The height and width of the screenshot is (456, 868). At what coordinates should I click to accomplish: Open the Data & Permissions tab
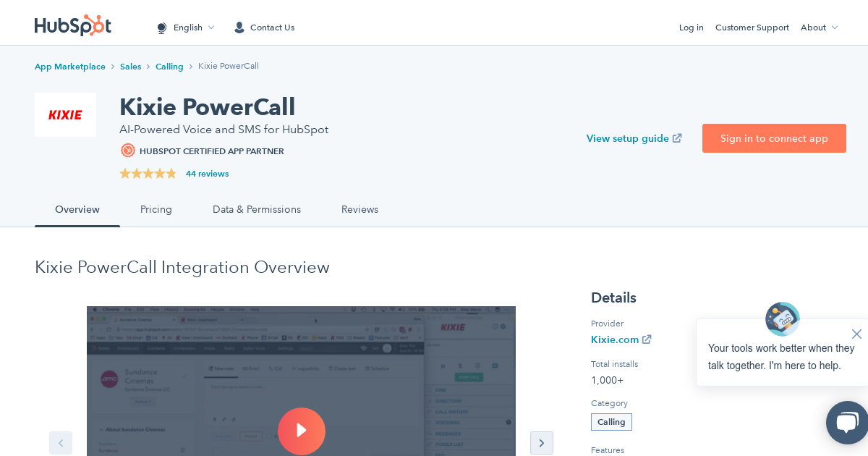click(257, 209)
